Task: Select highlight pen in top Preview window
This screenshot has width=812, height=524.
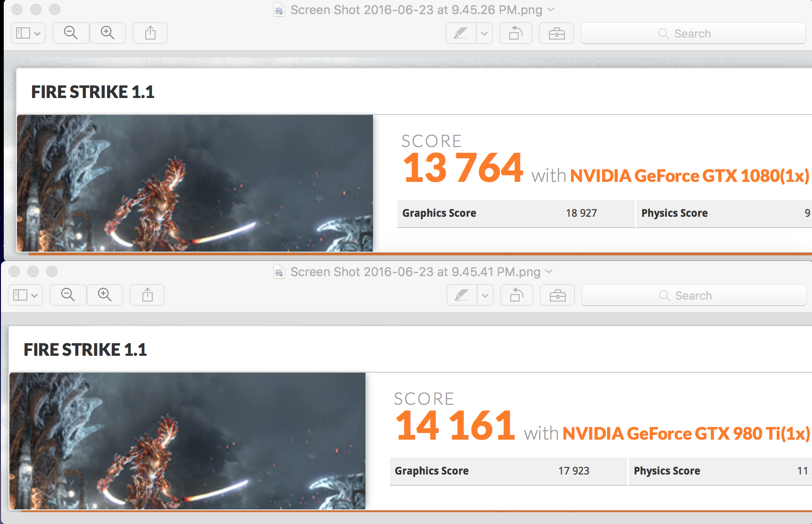Action: [x=461, y=33]
